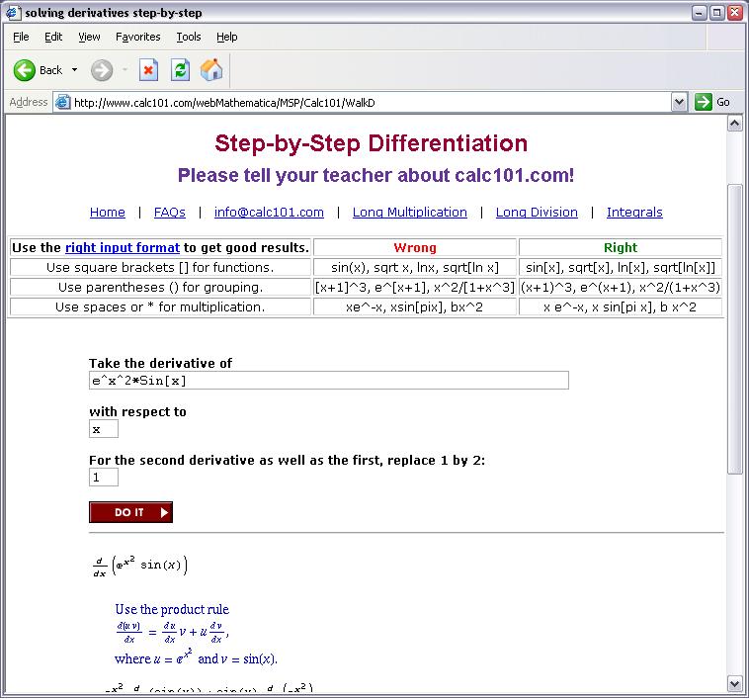
Task: Click the 'Take the derivative of' label
Action: (160, 363)
